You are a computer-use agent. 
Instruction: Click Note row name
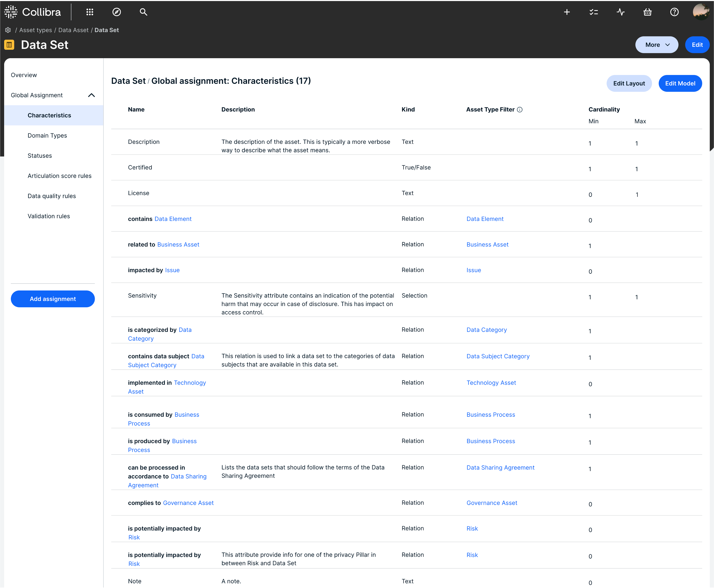[x=135, y=581]
